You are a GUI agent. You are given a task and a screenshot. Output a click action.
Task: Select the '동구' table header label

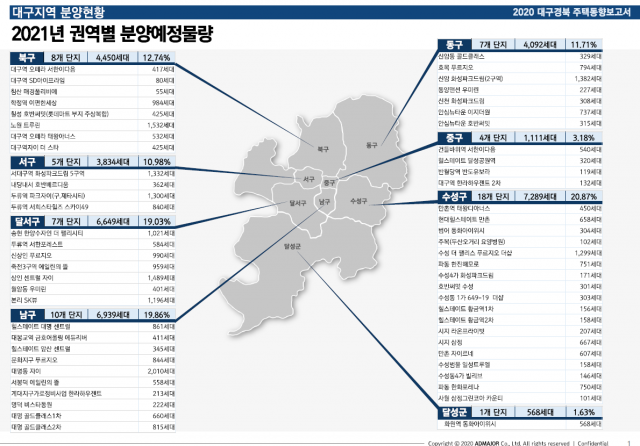454,44
